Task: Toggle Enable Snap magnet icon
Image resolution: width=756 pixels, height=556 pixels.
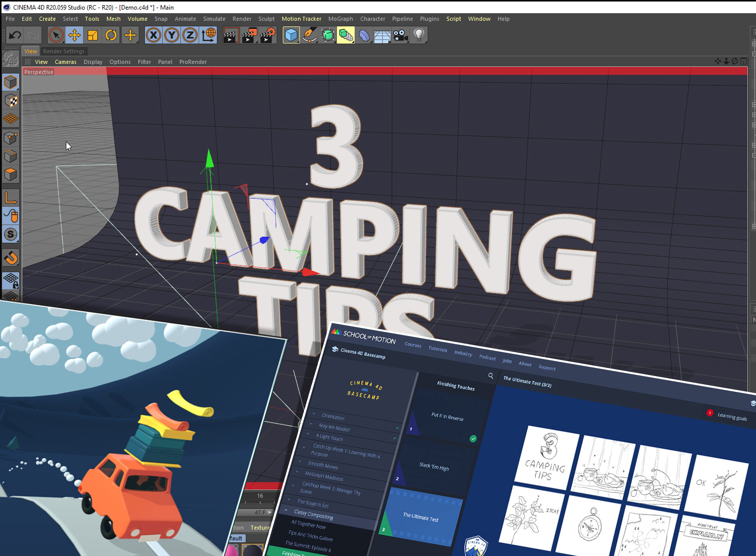Action: point(11,257)
